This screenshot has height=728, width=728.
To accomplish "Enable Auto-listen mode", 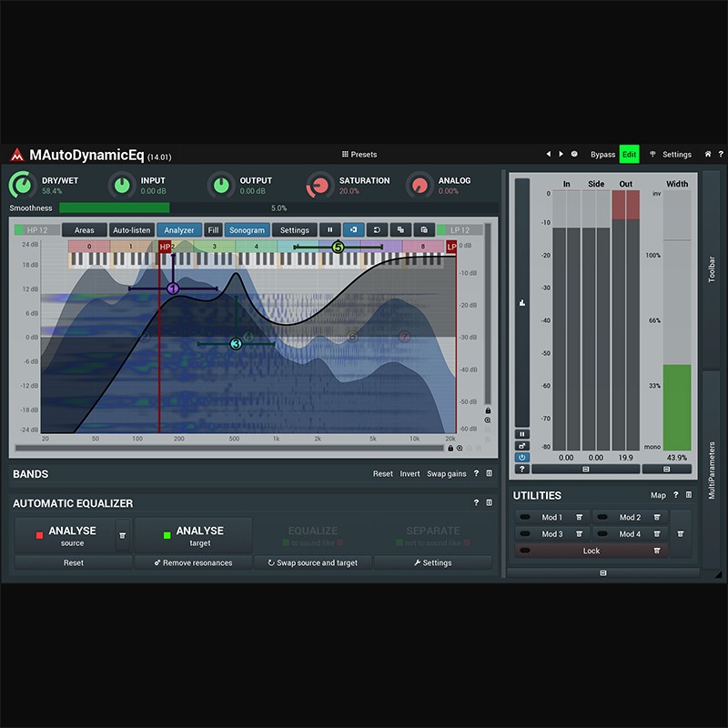I will tap(131, 230).
